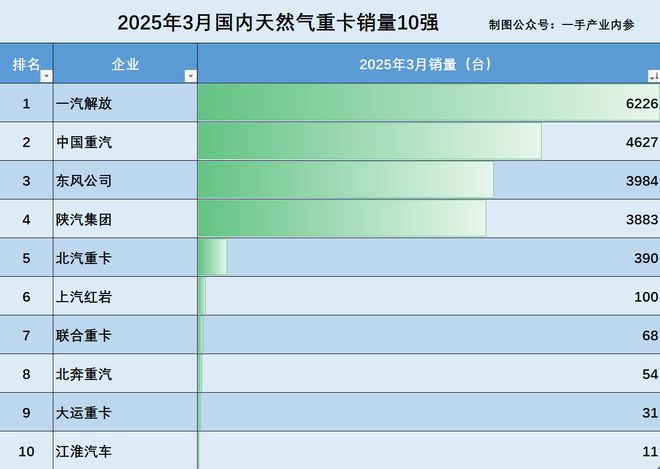Select rank cell 7 for 联合重卡
The image size is (660, 469).
coord(27,335)
